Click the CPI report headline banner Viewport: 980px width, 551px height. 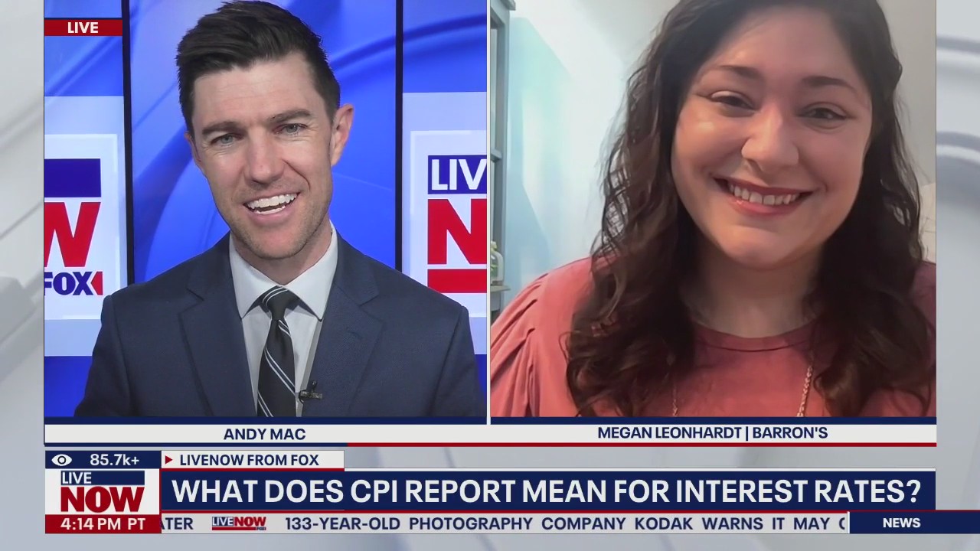coord(546,491)
